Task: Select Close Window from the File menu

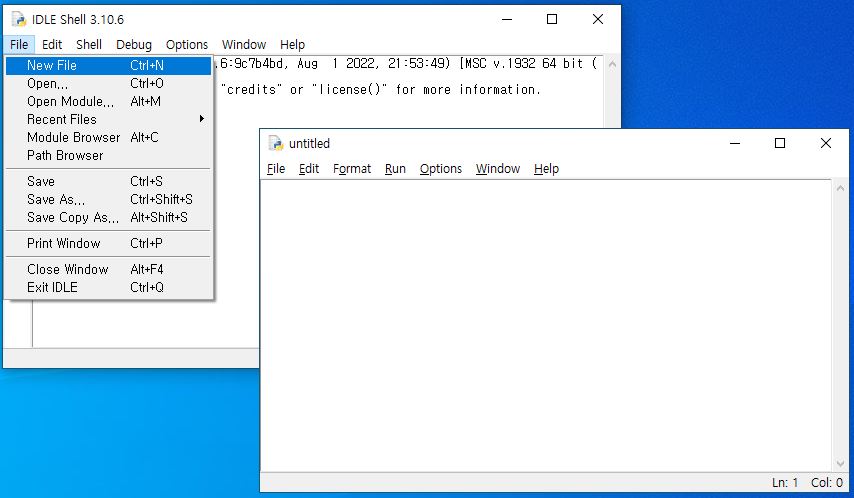Action: point(108,269)
